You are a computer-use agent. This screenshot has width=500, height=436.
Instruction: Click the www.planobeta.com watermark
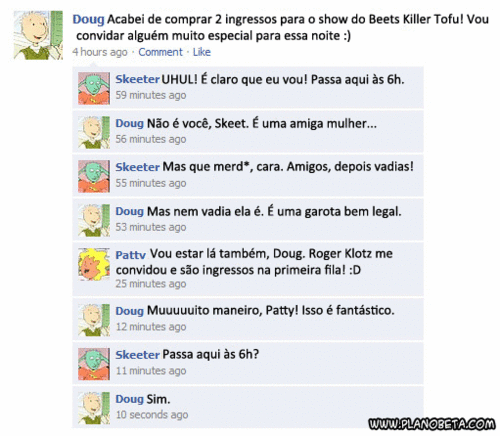[432, 424]
